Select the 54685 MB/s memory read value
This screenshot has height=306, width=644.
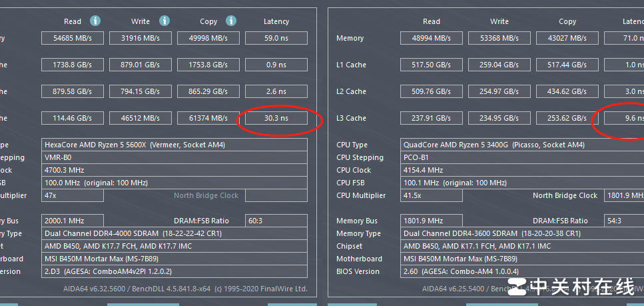coord(73,38)
